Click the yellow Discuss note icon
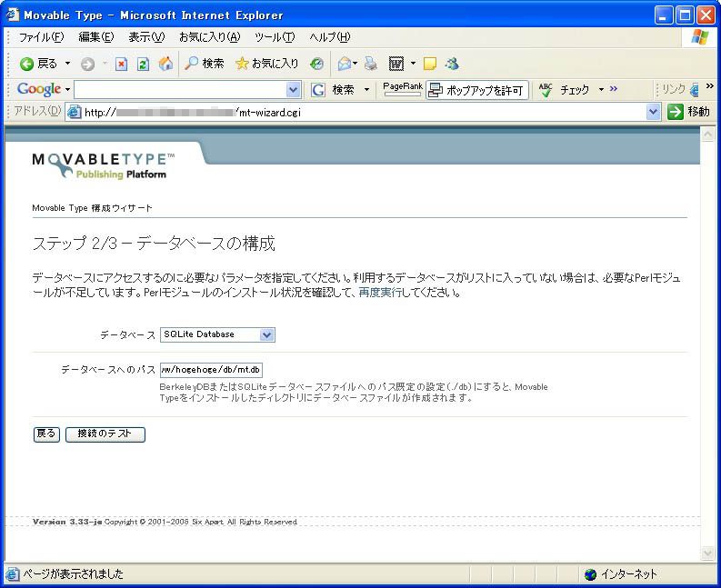The height and width of the screenshot is (588, 721). pos(430,64)
